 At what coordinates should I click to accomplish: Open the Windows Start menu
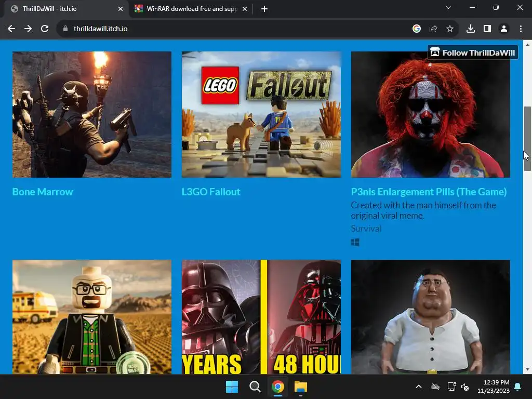point(232,387)
